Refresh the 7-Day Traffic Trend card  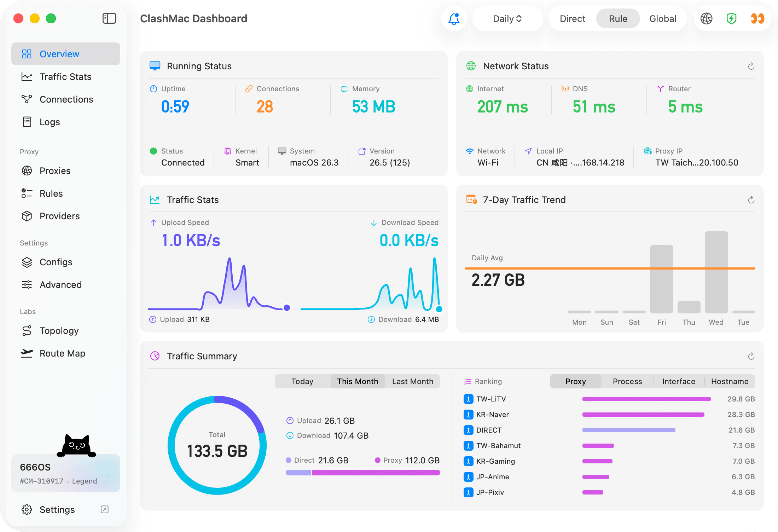pyautogui.click(x=751, y=200)
